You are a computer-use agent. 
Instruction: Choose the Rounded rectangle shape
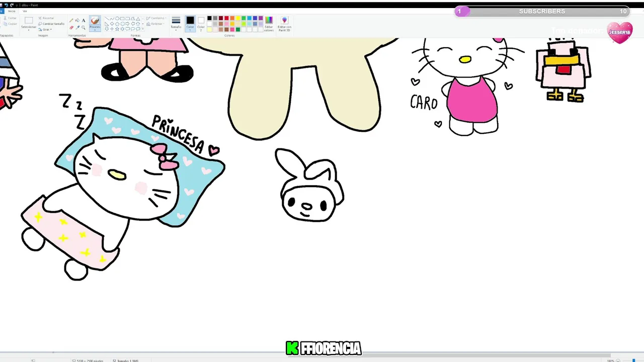click(x=127, y=19)
